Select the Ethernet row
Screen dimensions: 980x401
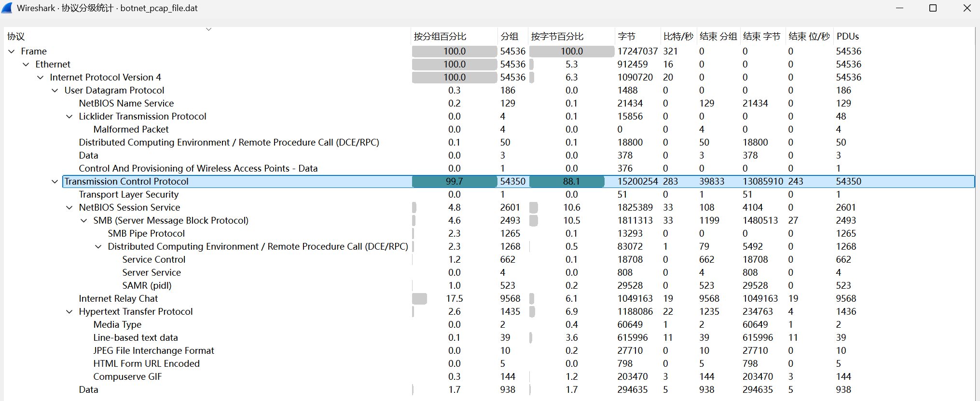coord(490,64)
